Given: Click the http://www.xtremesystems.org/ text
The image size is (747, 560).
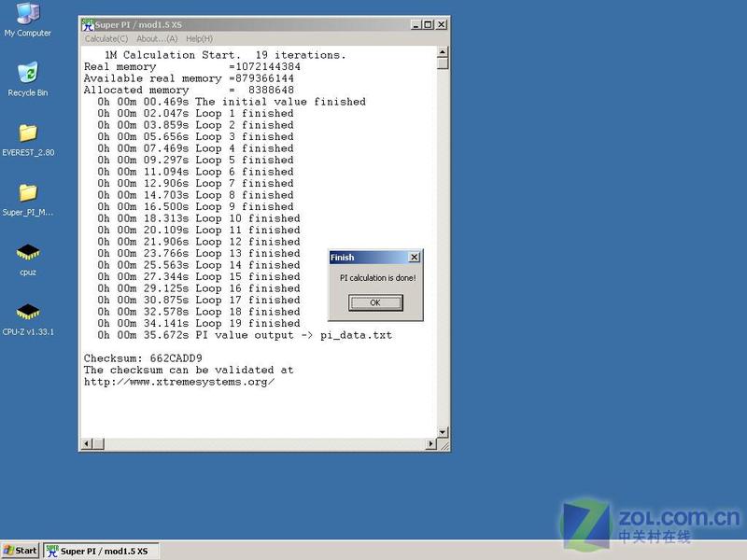Looking at the screenshot, I should click(179, 382).
